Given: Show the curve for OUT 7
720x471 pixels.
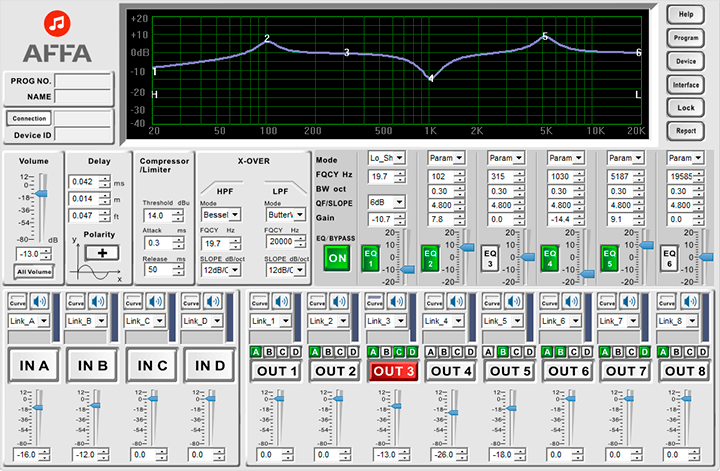Looking at the screenshot, I should click(608, 302).
